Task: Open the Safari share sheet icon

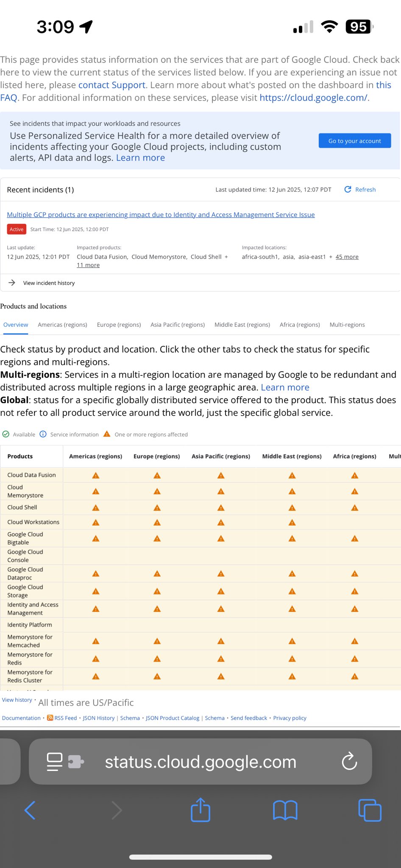Action: (x=200, y=810)
